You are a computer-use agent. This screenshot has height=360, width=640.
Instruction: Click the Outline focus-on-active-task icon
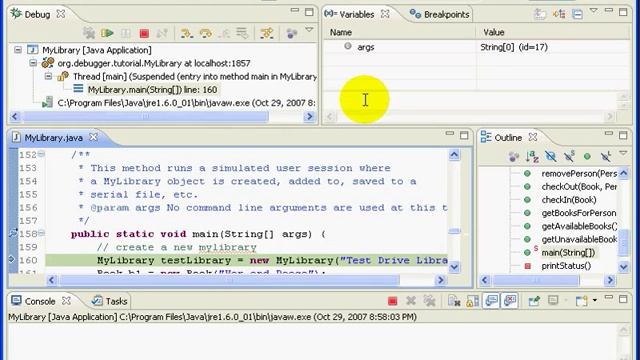pos(514,156)
